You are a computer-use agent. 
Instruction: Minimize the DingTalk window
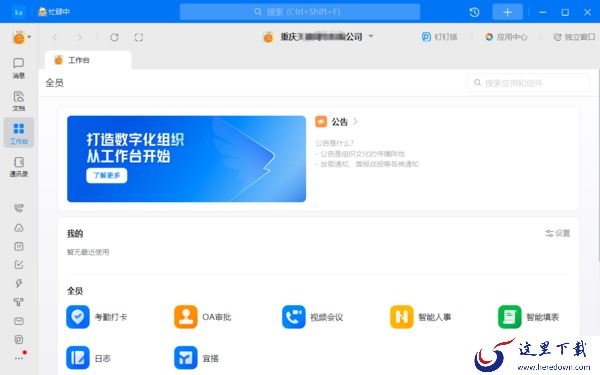pyautogui.click(x=543, y=12)
